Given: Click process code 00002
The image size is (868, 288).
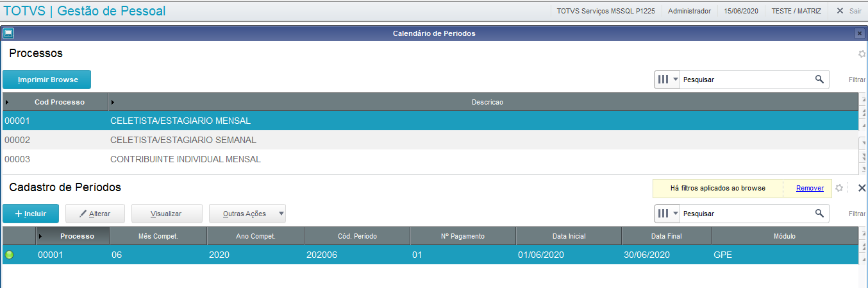Looking at the screenshot, I should (x=17, y=140).
